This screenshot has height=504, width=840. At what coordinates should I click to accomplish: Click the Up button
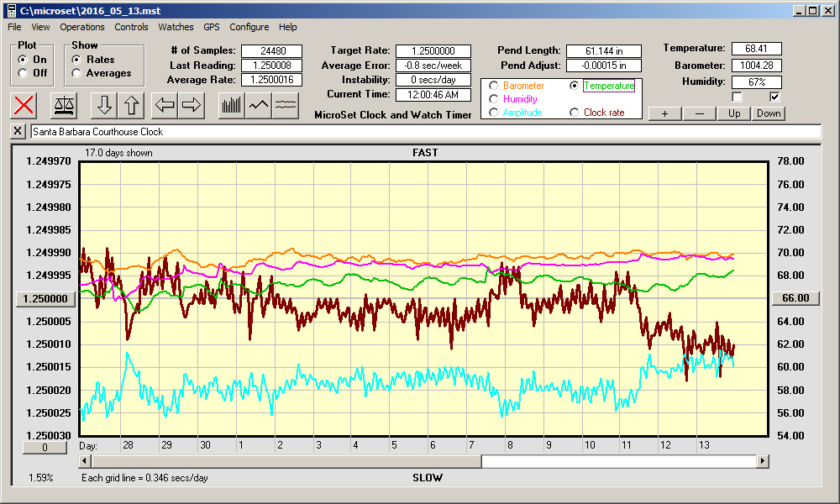[x=734, y=113]
